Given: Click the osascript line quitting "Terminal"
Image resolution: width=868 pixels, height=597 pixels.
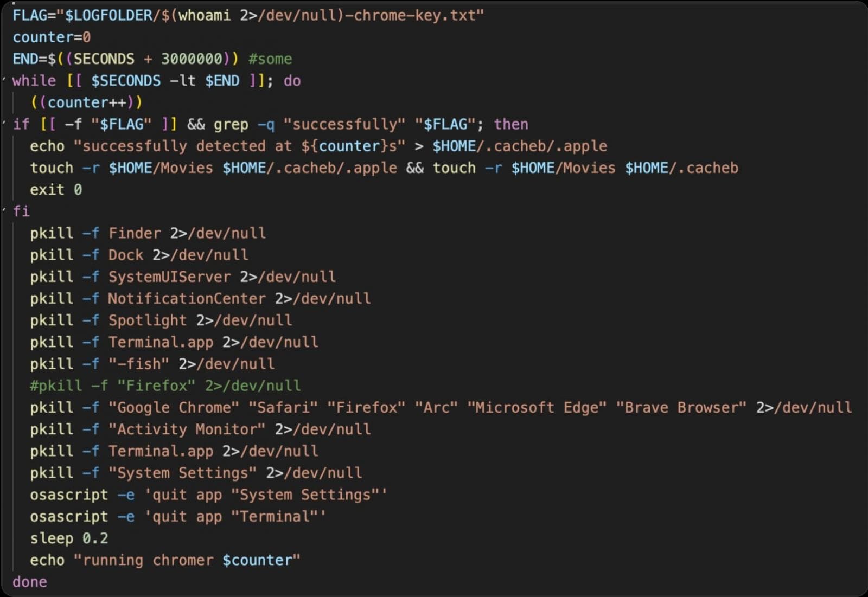Looking at the screenshot, I should click(178, 517).
